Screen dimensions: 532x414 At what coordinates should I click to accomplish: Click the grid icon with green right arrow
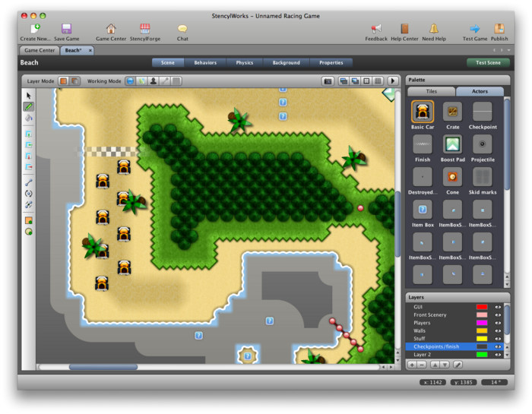29,145
